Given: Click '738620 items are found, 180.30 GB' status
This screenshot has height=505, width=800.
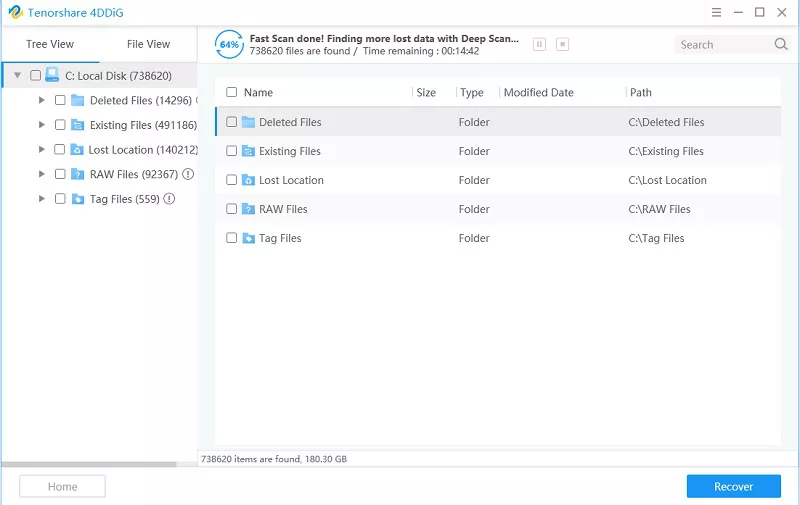Looking at the screenshot, I should [x=273, y=459].
